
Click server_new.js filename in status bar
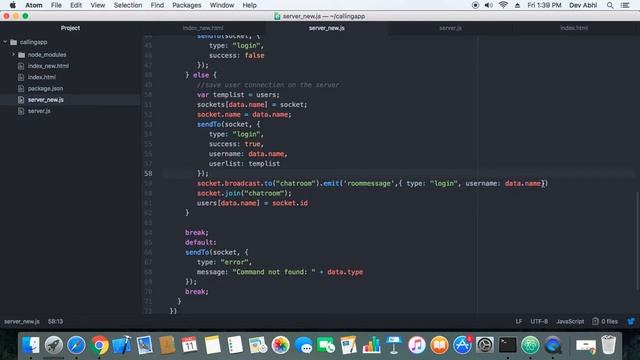click(22, 322)
